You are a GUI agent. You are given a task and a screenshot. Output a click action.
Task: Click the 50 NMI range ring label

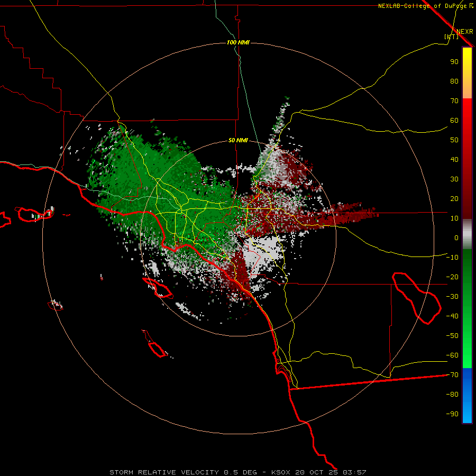click(x=238, y=140)
